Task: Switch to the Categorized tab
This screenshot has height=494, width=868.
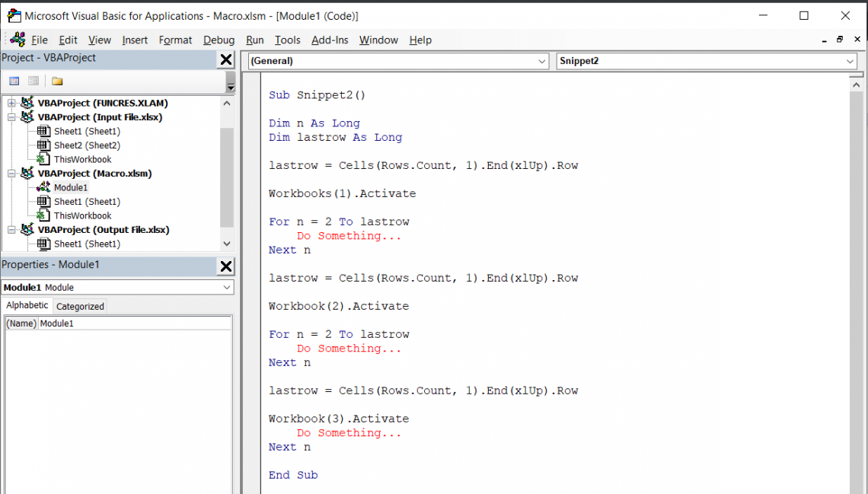Action: (80, 306)
